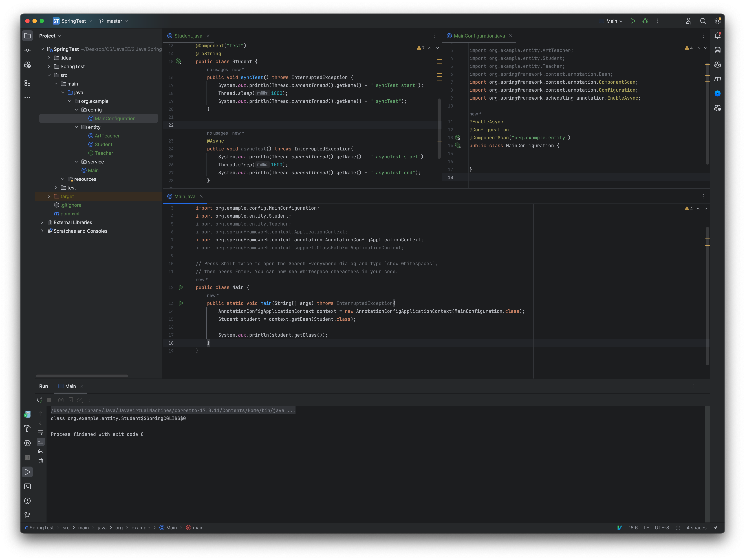Clear Run console output with trash icon

tap(41, 461)
